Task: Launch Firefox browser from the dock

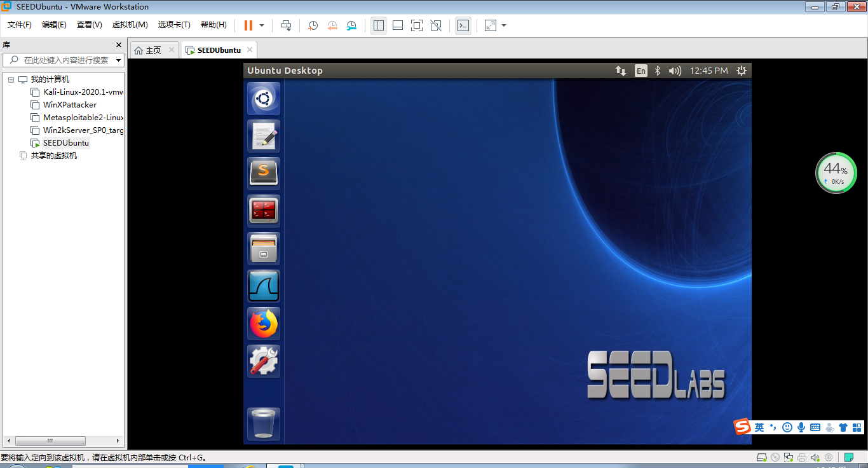Action: (x=263, y=324)
